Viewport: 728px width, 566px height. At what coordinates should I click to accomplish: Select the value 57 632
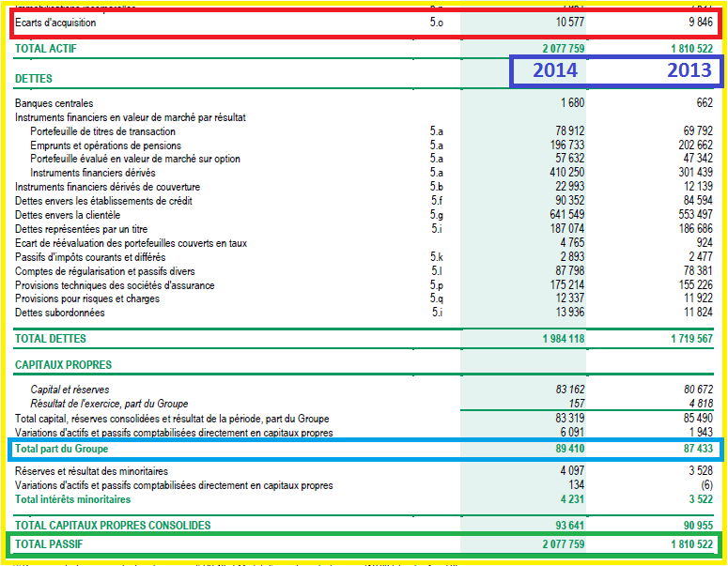(570, 159)
